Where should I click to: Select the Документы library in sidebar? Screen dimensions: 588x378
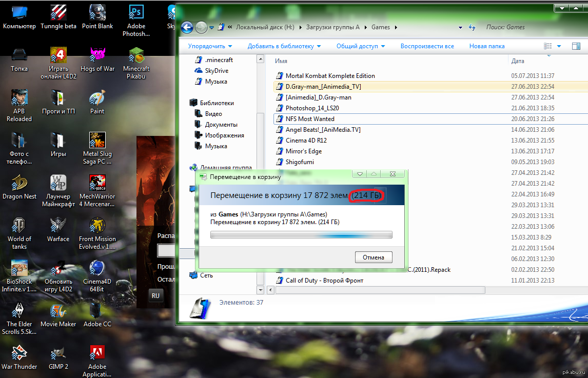(221, 125)
